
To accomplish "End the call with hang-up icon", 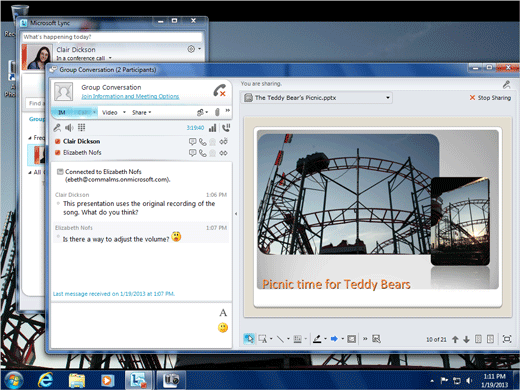I will point(220,90).
